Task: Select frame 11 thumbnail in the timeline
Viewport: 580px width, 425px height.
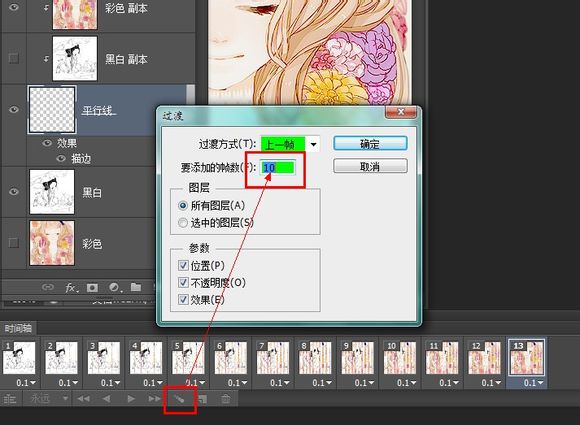Action: click(x=442, y=358)
